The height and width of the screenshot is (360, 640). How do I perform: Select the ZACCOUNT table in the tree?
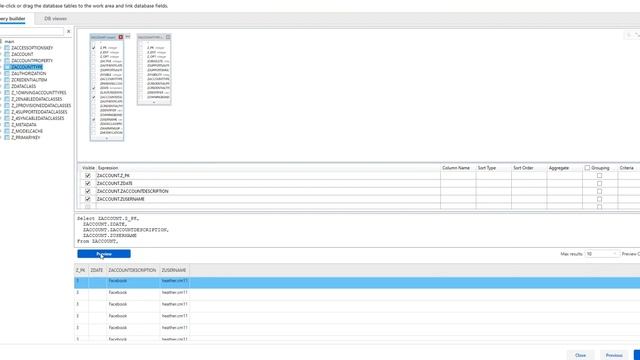click(22, 54)
